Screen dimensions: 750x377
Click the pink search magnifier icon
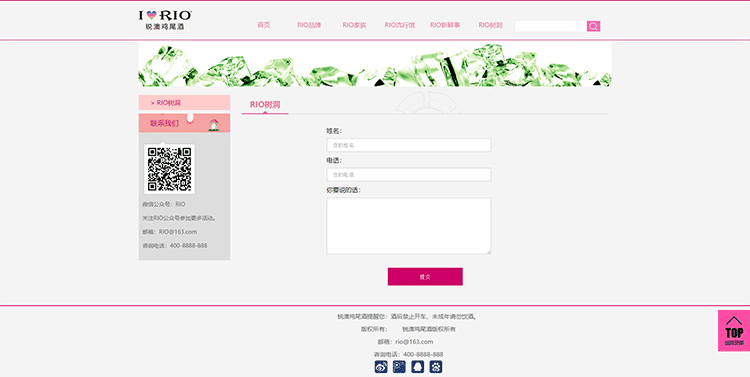[x=593, y=26]
